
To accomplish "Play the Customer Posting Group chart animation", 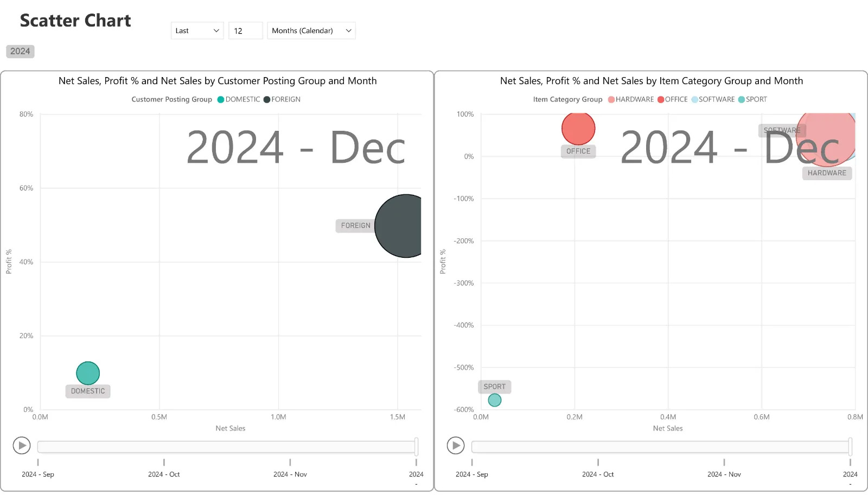I will click(x=22, y=446).
